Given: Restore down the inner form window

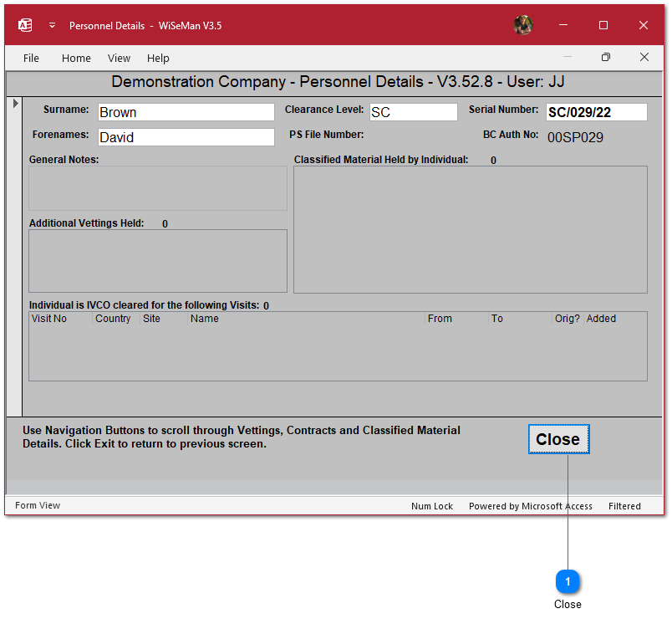Looking at the screenshot, I should [x=606, y=58].
